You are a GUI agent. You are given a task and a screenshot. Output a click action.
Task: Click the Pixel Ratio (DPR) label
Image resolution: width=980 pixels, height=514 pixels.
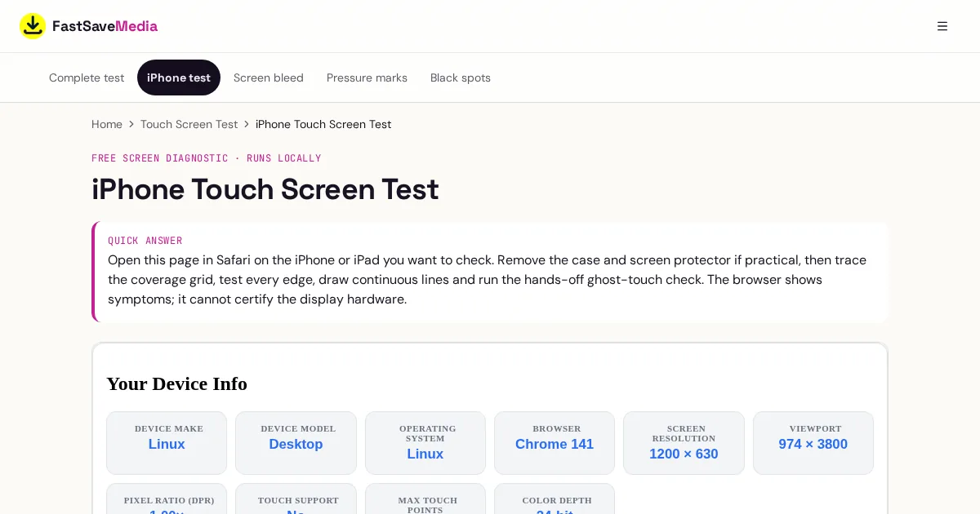click(x=169, y=500)
